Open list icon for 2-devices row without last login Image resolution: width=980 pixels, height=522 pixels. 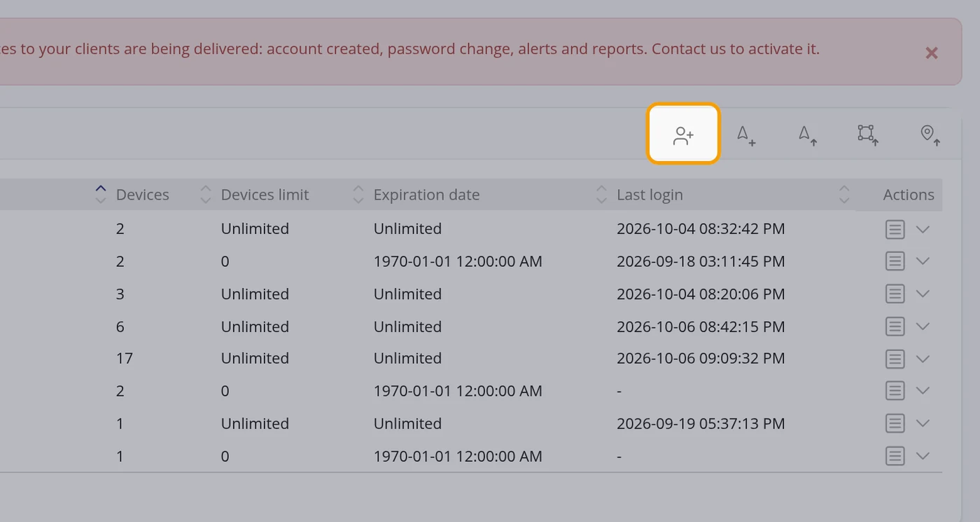click(x=895, y=391)
